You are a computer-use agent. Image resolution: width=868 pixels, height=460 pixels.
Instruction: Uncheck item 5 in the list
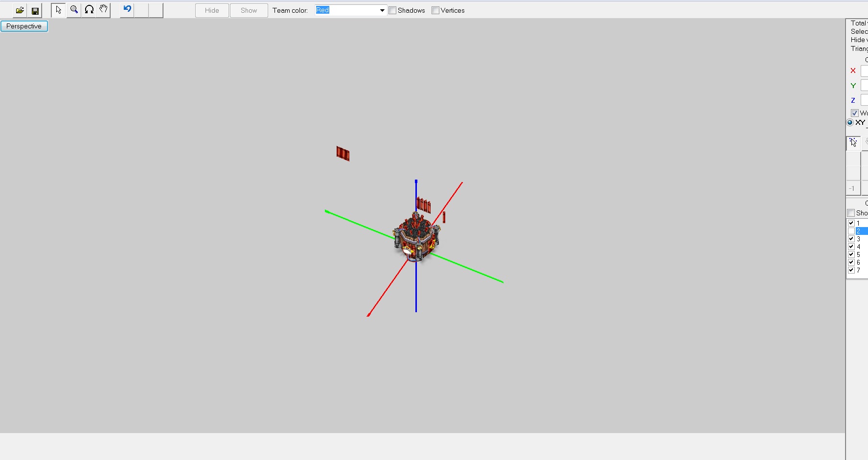pos(851,254)
